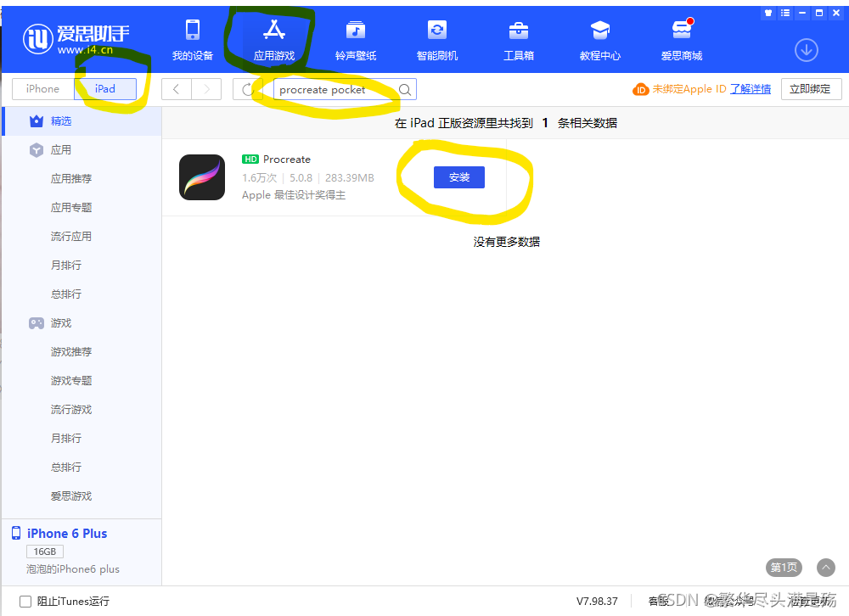Click the skin shirt icon in title bar
This screenshot has height=616, width=849.
[768, 13]
